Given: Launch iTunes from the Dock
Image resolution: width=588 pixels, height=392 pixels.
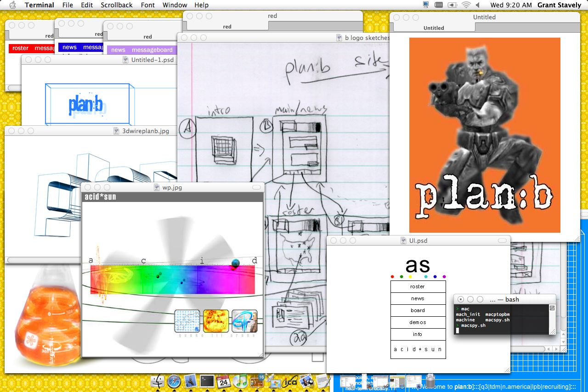Looking at the screenshot, I should pyautogui.click(x=240, y=381).
